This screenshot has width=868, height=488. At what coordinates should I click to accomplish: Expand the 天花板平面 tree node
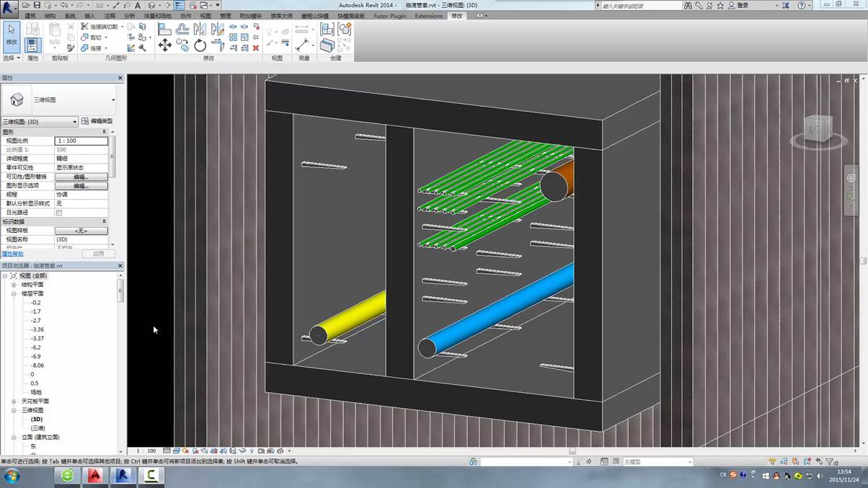(x=14, y=402)
